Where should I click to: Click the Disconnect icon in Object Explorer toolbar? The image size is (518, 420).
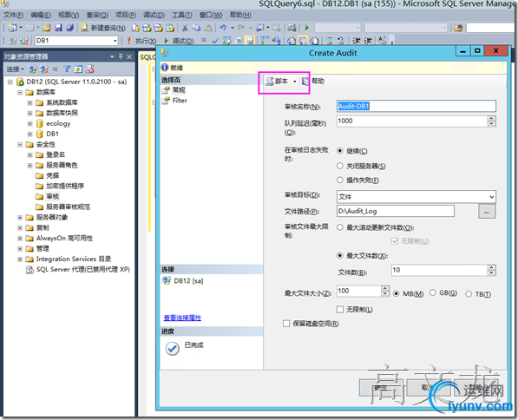point(44,69)
